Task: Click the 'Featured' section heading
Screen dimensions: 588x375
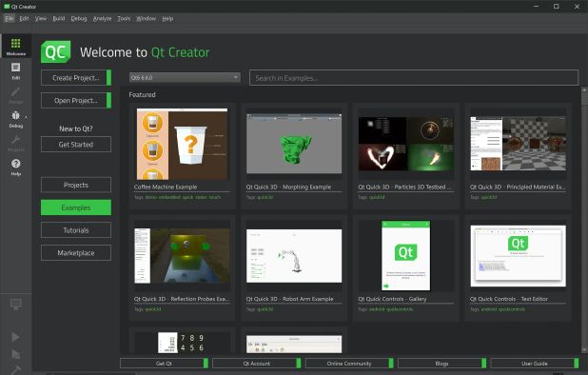Action: coord(142,94)
